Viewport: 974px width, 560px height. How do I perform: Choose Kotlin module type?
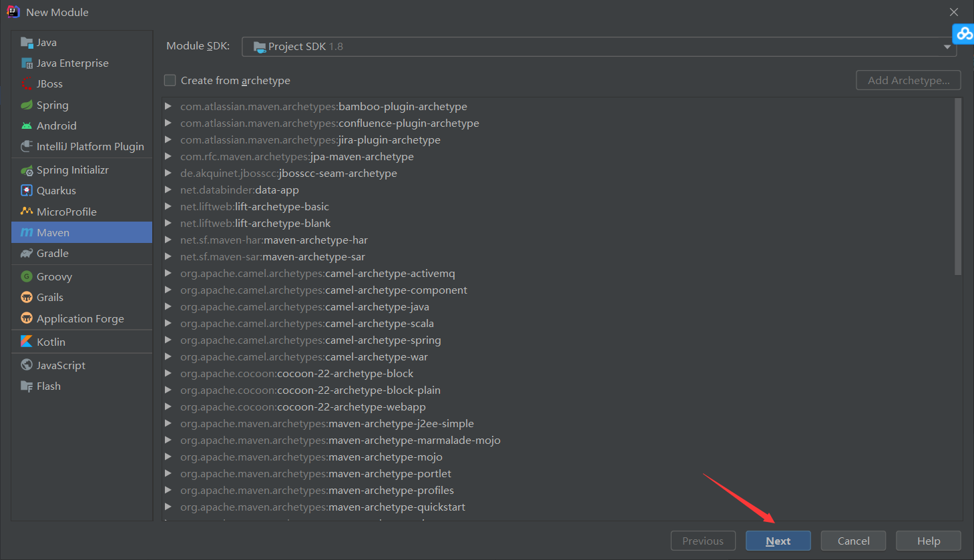(x=82, y=342)
